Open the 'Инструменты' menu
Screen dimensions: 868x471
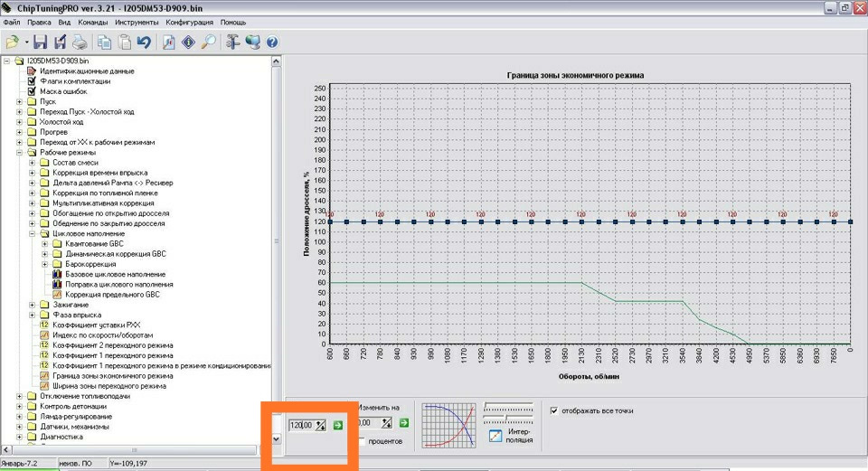pos(137,21)
